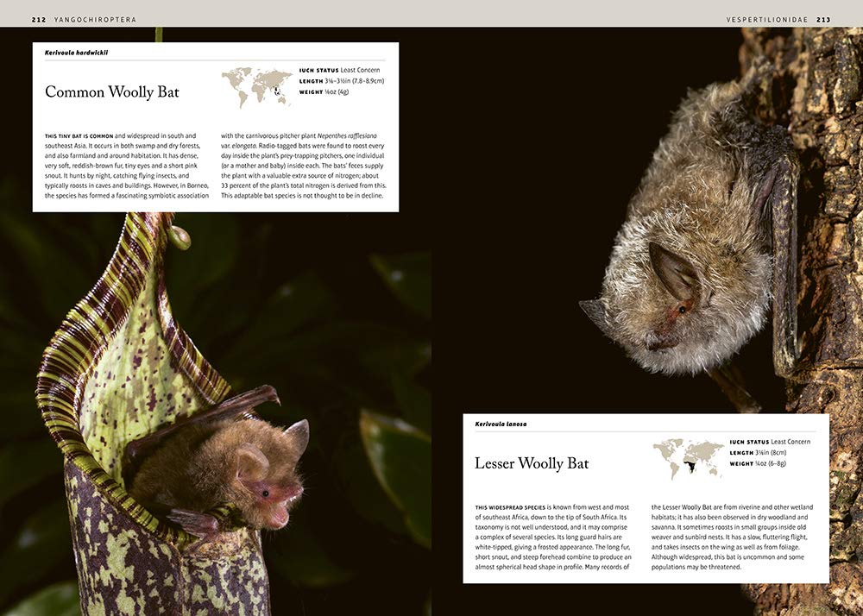Click IUCN Status line for Lesser Woolly Bat
The image size is (863, 616).
pos(770,442)
